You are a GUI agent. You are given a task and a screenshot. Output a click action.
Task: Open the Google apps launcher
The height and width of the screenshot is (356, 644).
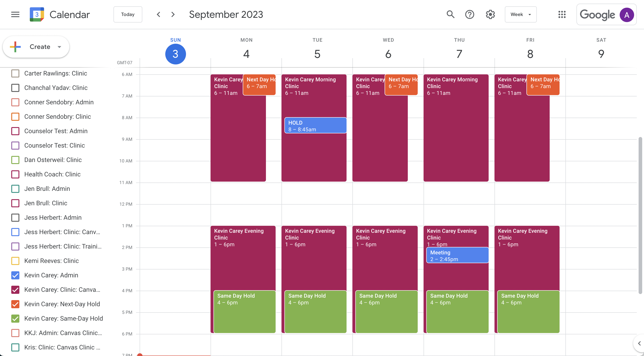562,14
